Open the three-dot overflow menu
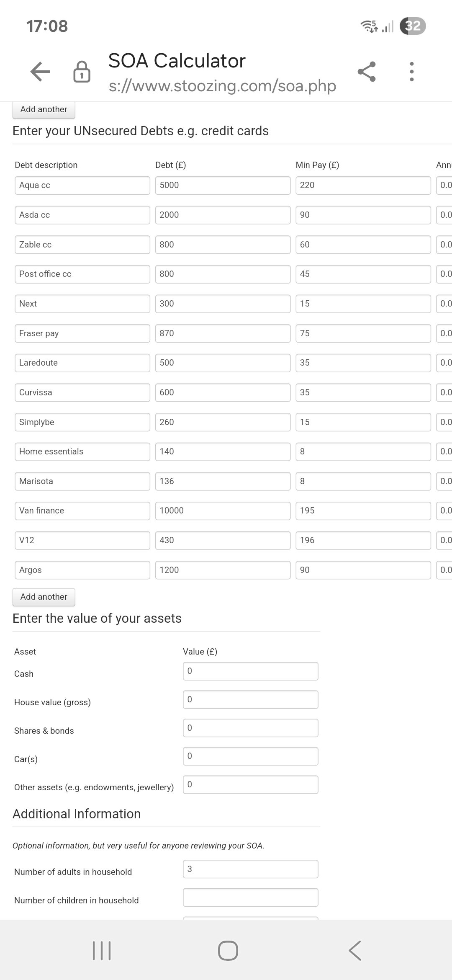 [412, 72]
